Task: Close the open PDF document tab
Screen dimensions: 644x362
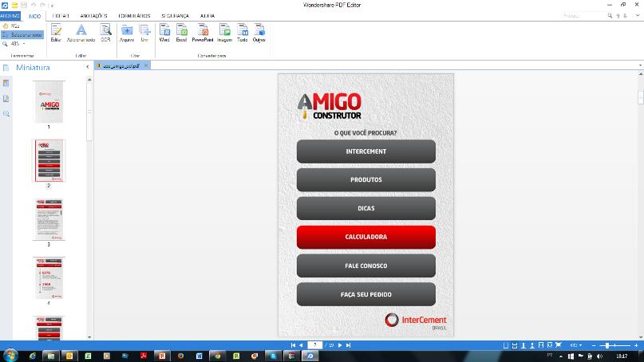Action: tap(146, 65)
